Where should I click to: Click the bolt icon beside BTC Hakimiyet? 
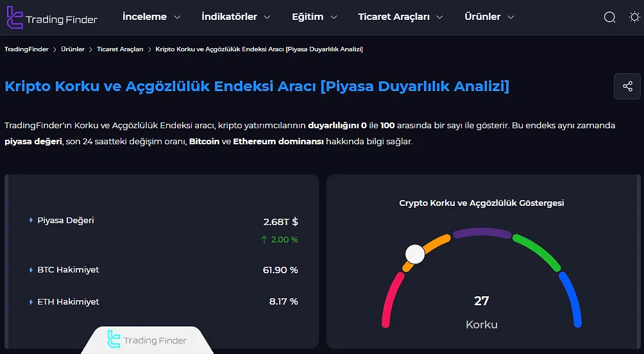coord(31,270)
